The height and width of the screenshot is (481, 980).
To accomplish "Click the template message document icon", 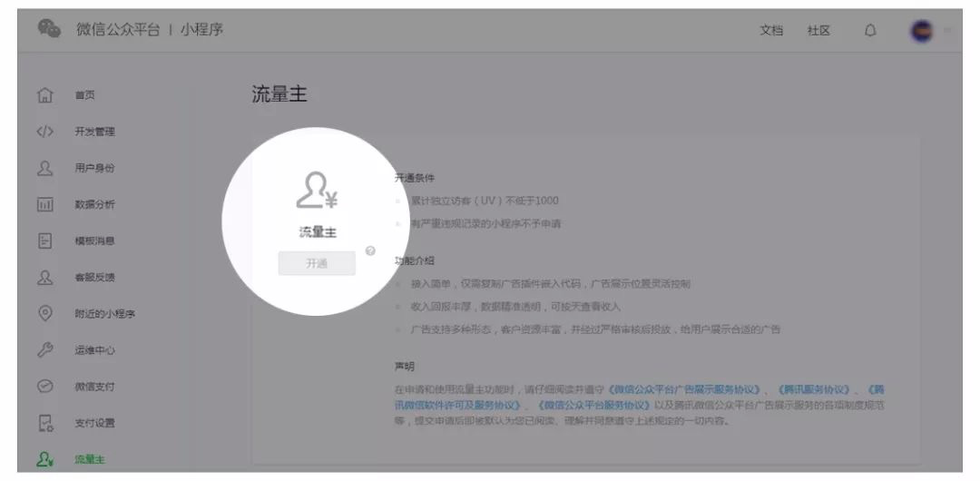I will pos(45,241).
